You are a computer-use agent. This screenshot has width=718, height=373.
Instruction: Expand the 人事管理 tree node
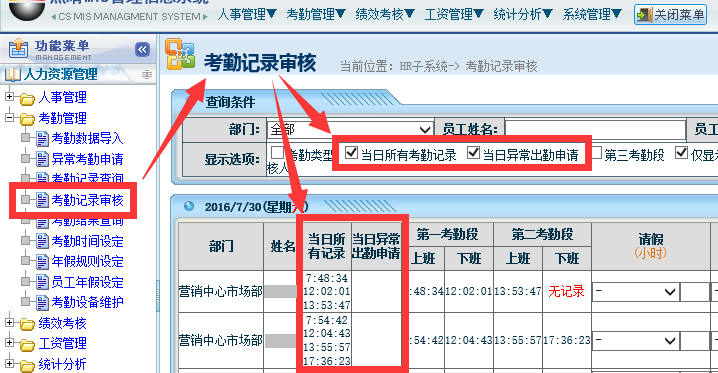[x=9, y=97]
